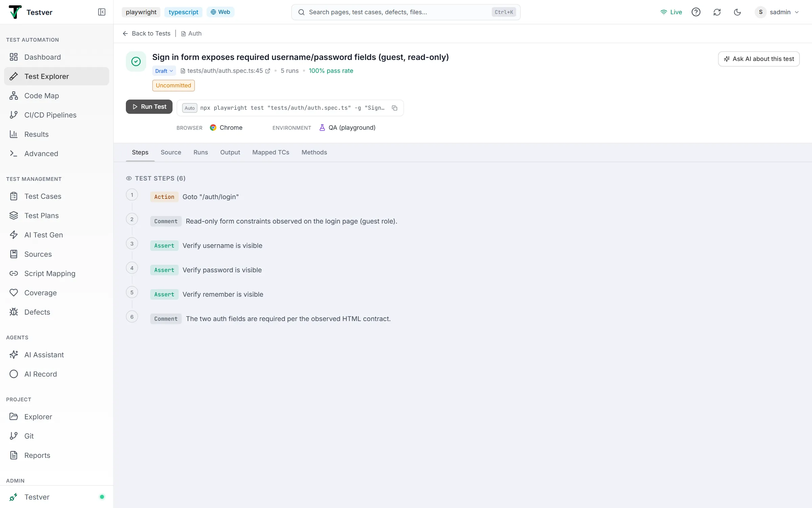Image resolution: width=812 pixels, height=508 pixels.
Task: Click Ask AI about this test
Action: tap(759, 59)
